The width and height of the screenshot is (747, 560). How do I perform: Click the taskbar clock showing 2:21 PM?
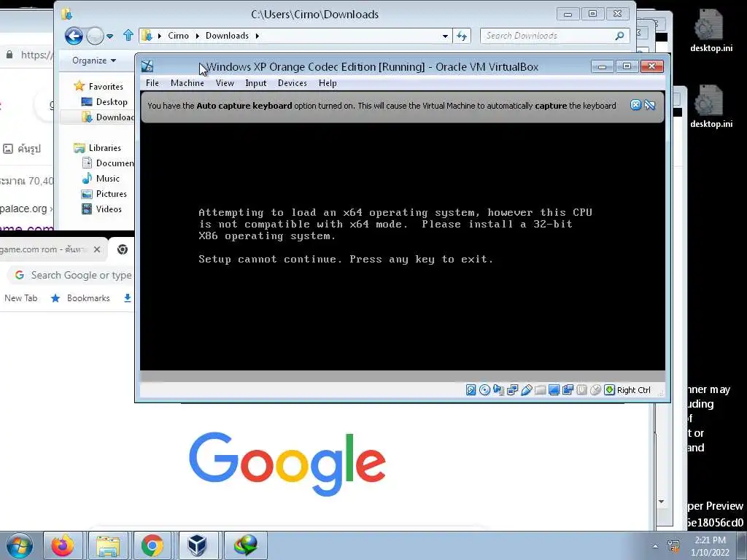point(710,546)
